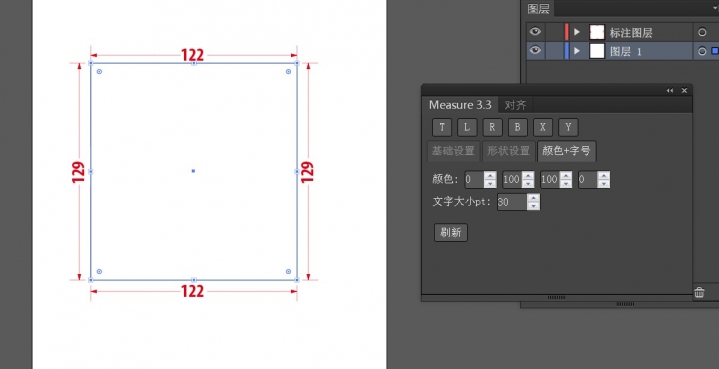This screenshot has width=719, height=369.
Task: Click the R measure button
Action: tap(492, 127)
